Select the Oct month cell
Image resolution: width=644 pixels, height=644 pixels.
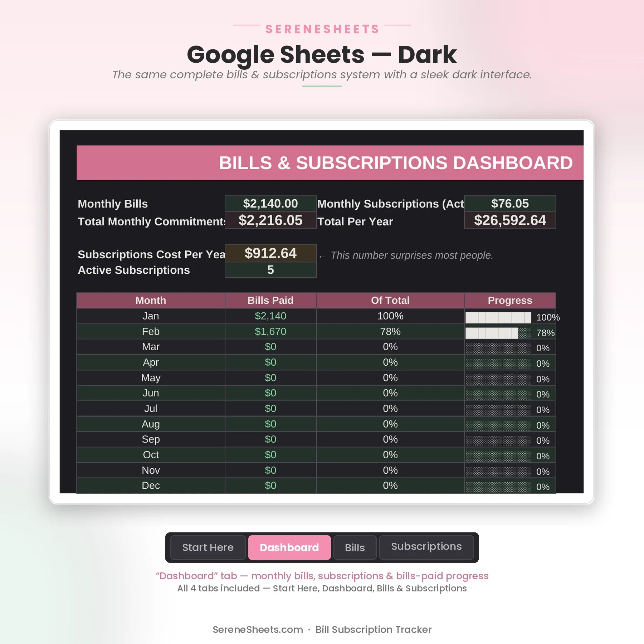(x=151, y=455)
